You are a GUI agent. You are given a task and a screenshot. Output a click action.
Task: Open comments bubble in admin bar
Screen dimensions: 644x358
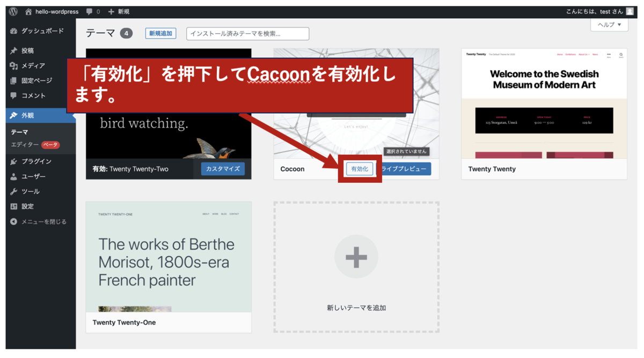pyautogui.click(x=93, y=11)
